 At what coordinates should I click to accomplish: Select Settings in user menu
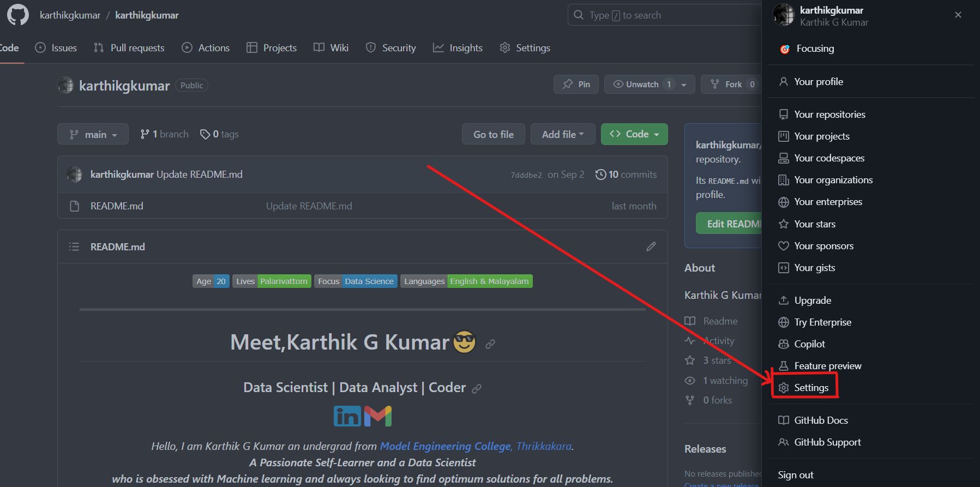[811, 388]
